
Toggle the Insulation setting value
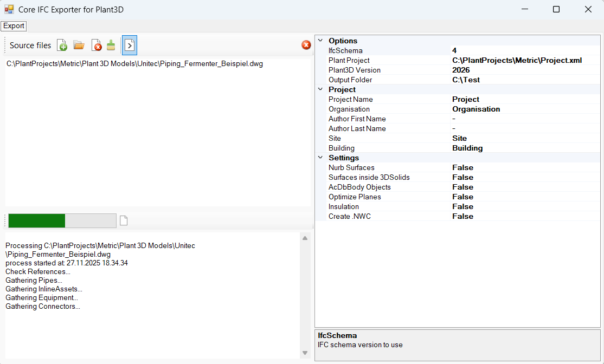pyautogui.click(x=462, y=207)
